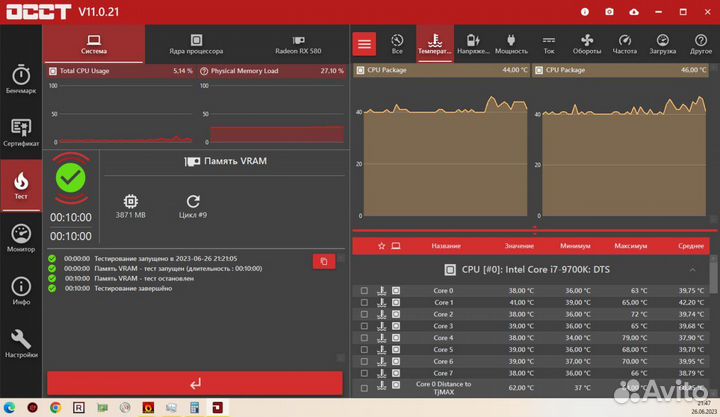Select the Другое tab
Screen dimensions: 720x417
[x=701, y=44]
